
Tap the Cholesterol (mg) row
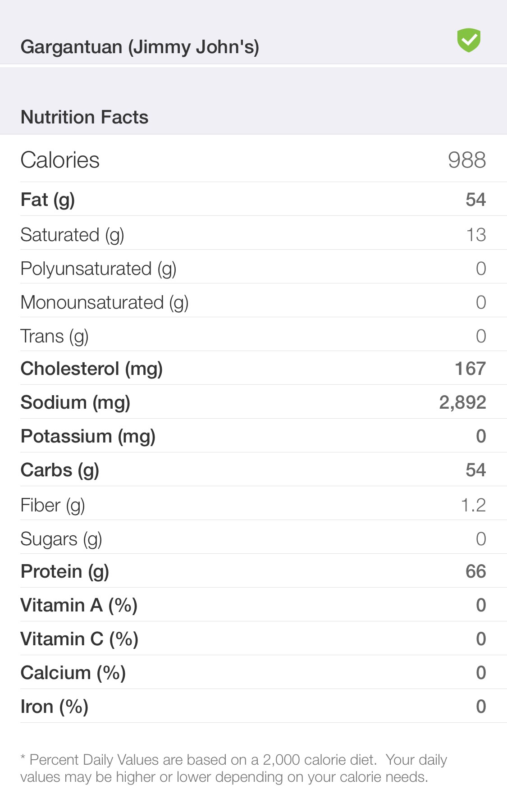click(x=253, y=369)
